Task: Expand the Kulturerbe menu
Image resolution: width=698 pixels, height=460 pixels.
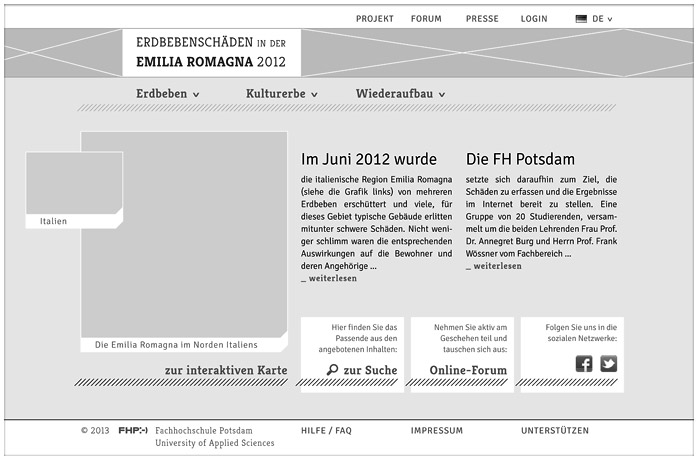Action: 281,94
